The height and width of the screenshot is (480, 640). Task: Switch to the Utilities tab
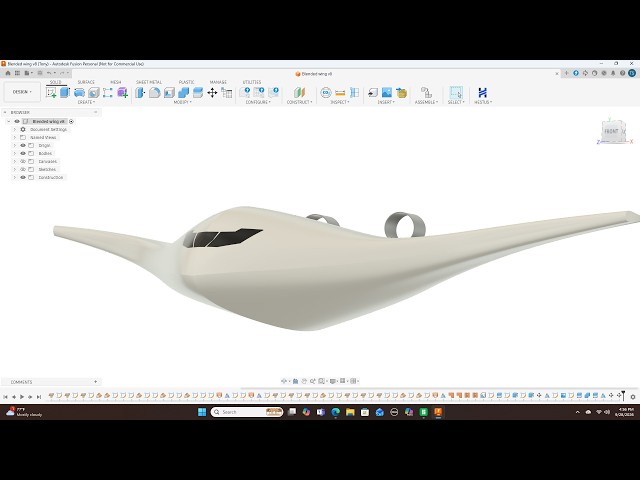[252, 82]
